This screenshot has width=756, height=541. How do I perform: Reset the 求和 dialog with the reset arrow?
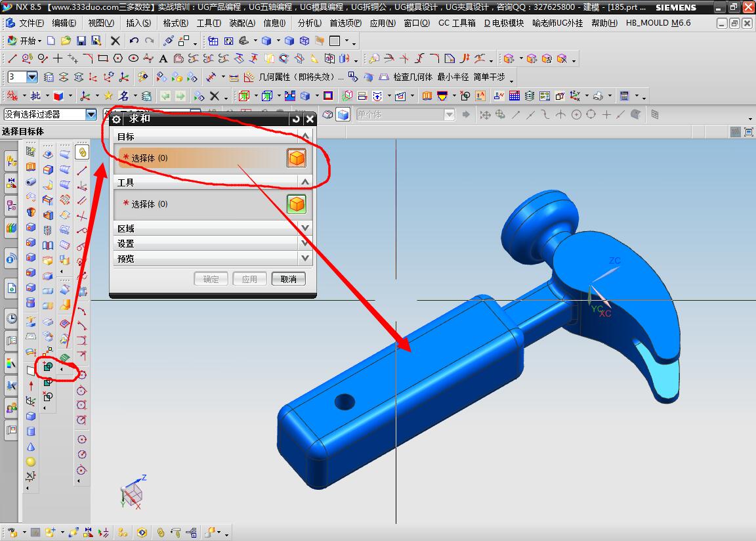pyautogui.click(x=295, y=119)
